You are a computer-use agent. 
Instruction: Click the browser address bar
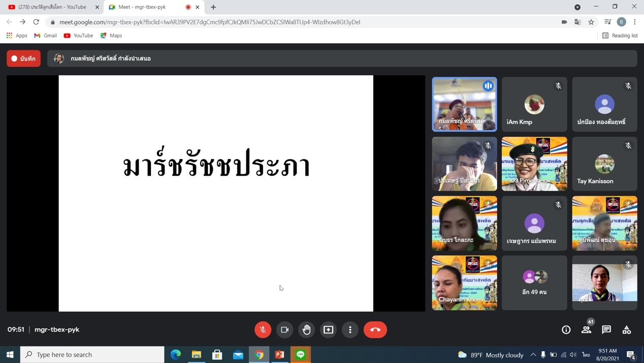click(305, 22)
